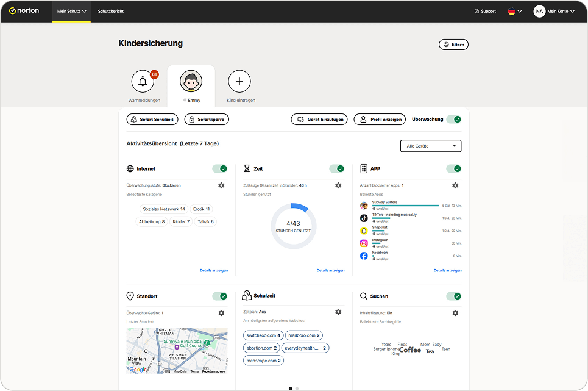Toggle the Überwachung switch
This screenshot has height=391, width=588.
coord(453,120)
